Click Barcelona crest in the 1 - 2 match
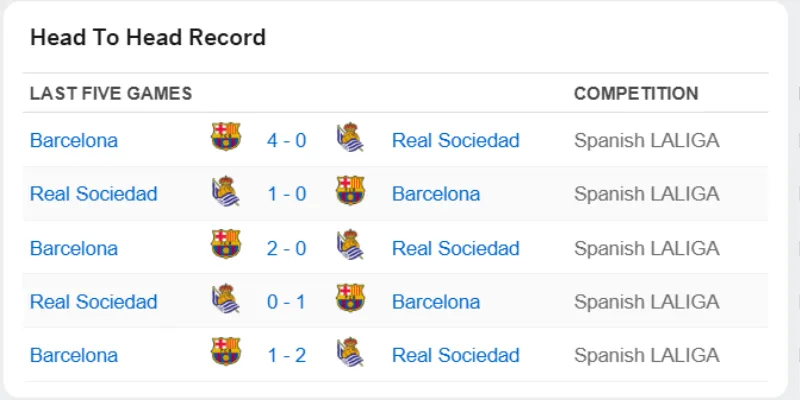 coord(226,351)
